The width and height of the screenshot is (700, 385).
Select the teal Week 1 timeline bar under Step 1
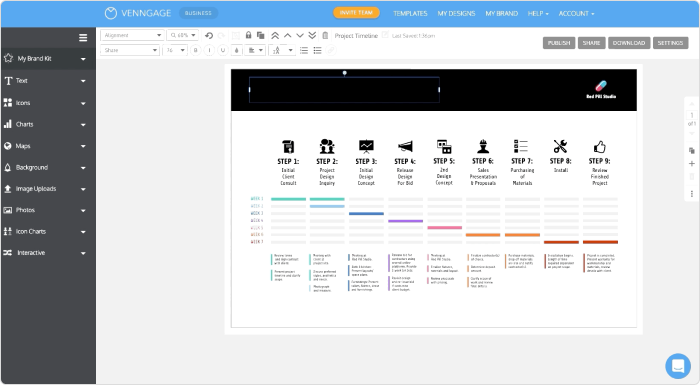[x=288, y=199]
